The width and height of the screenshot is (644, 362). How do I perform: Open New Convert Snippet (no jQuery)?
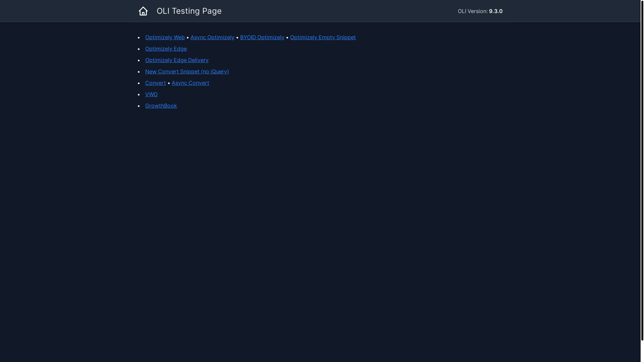point(187,71)
